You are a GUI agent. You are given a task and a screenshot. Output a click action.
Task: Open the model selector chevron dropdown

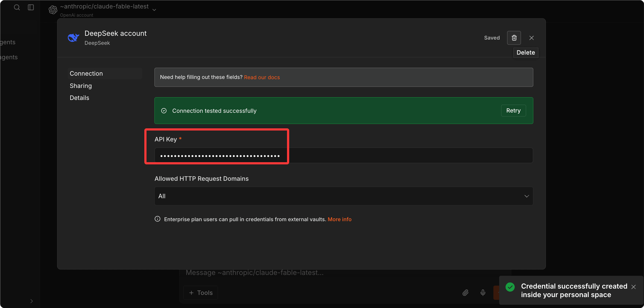click(x=154, y=10)
